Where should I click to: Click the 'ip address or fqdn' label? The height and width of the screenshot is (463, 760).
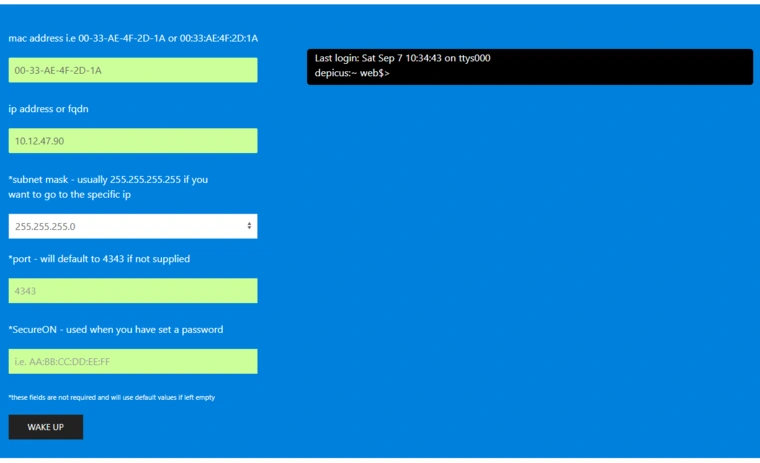[x=48, y=109]
